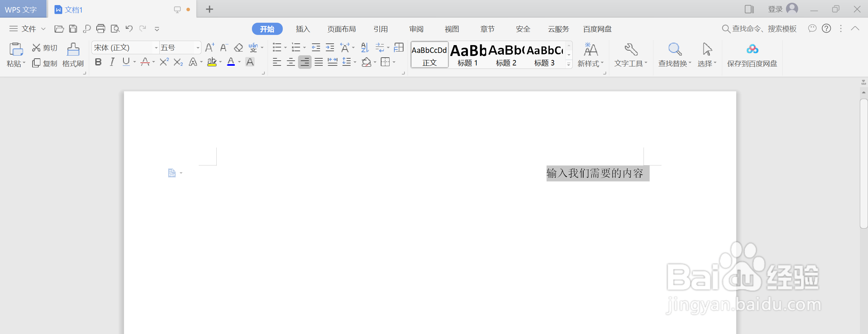Toggle Strikethrough formatting
The image size is (868, 334).
(145, 62)
